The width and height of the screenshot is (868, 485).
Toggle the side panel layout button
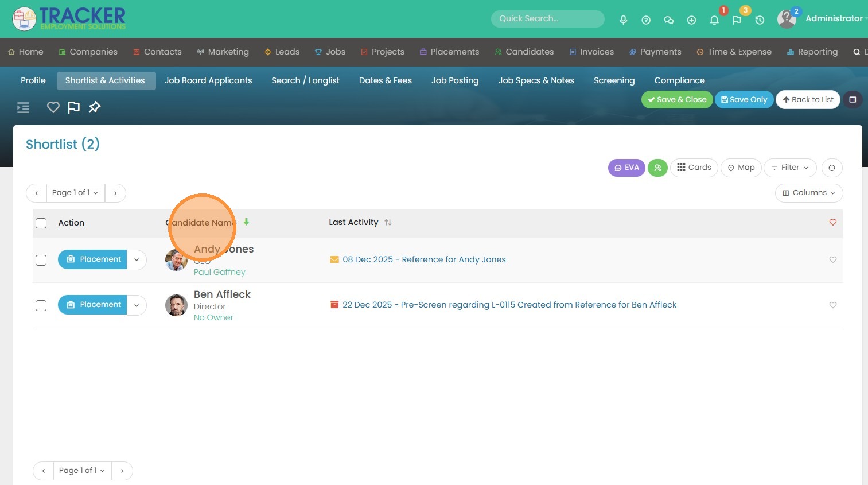853,100
